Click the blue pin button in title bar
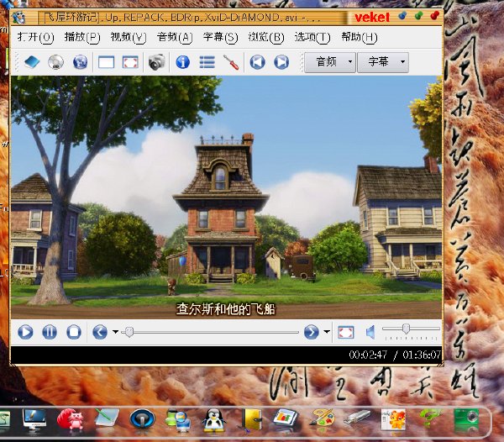504x442 pixels. point(402,15)
